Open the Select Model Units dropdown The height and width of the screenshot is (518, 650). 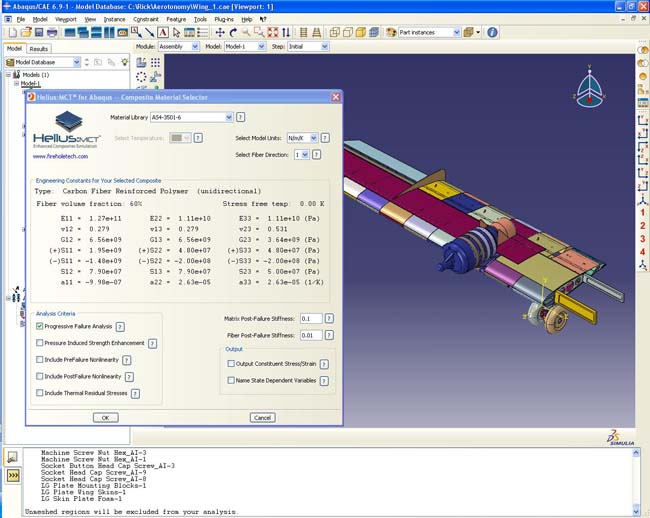tap(314, 138)
